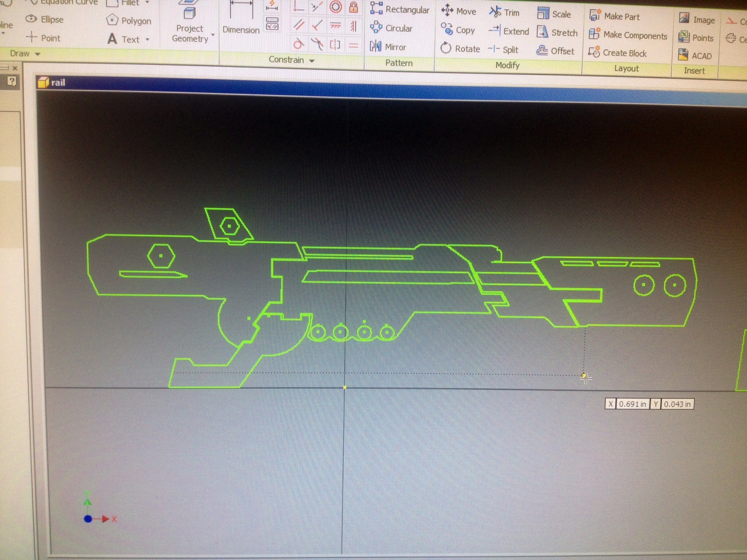Apply the Parallel constraint
The height and width of the screenshot is (560, 747).
point(299,25)
